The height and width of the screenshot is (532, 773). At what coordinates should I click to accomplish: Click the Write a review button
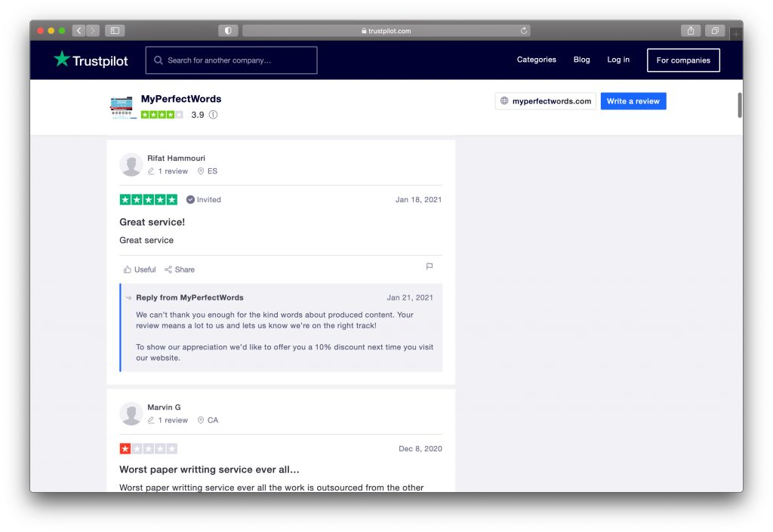coord(633,101)
